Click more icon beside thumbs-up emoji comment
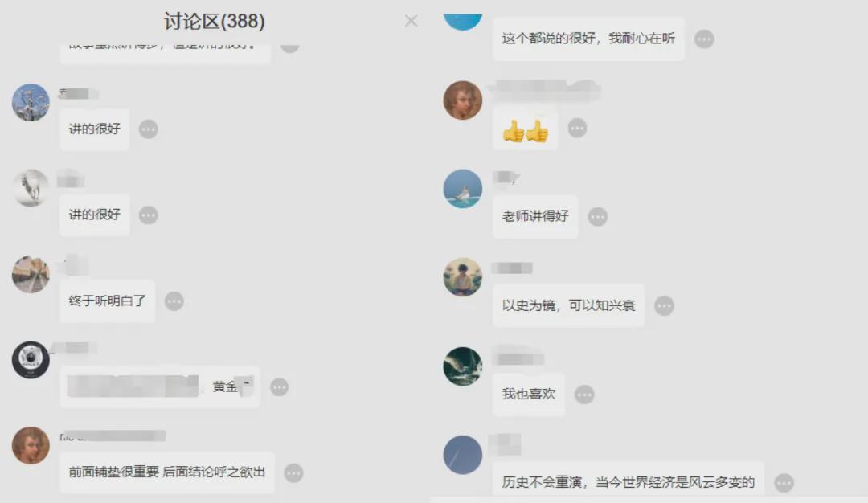Screen dimensions: 868x503 tap(577, 128)
